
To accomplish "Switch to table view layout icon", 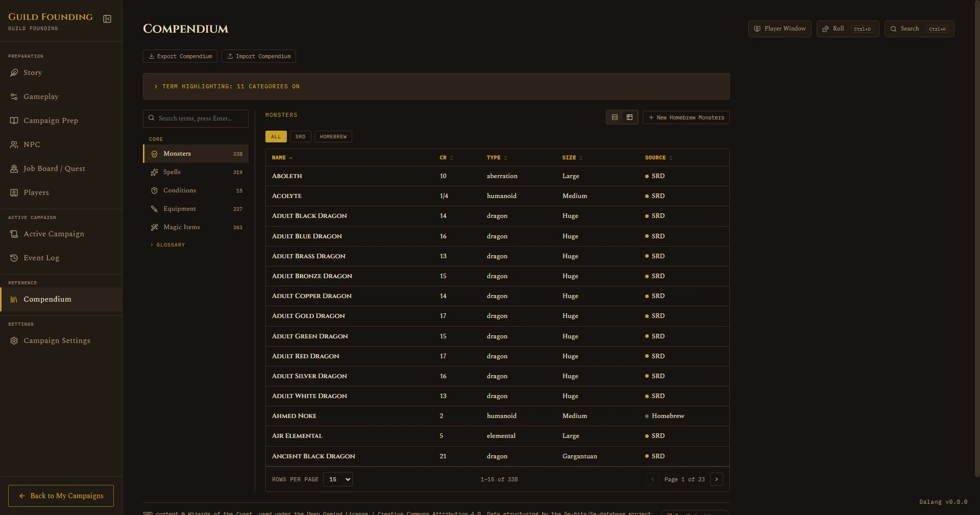I will [x=629, y=117].
